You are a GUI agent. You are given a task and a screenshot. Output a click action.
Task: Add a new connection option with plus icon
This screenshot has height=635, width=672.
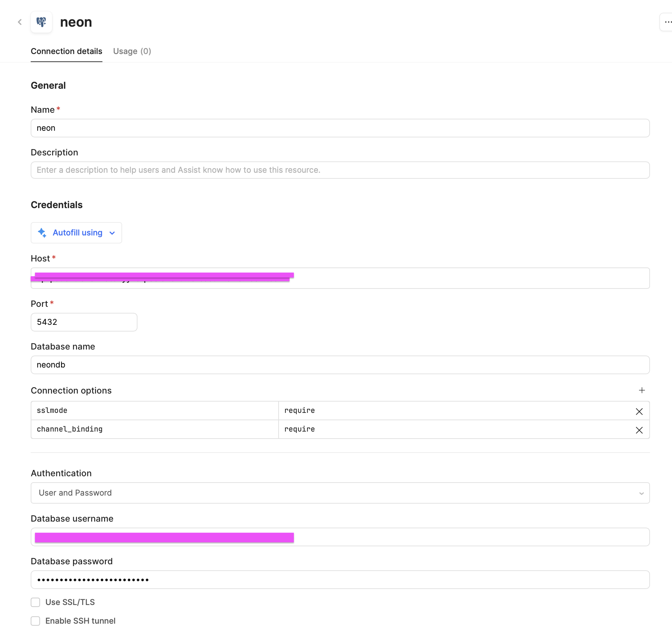[642, 391]
